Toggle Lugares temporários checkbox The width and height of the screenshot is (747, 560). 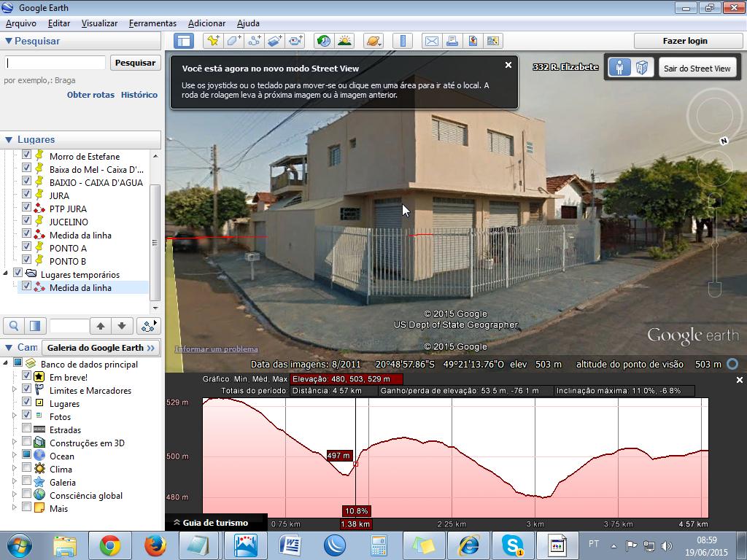(18, 273)
